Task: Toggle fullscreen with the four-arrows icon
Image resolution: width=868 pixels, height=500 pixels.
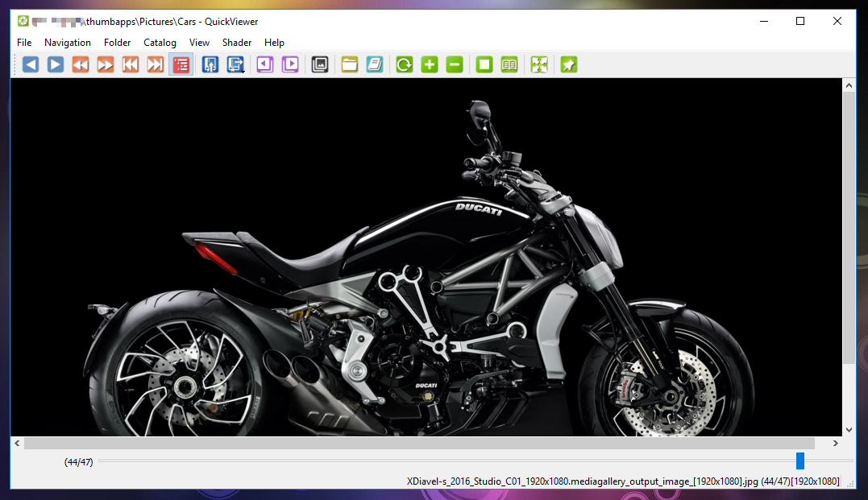Action: click(539, 64)
